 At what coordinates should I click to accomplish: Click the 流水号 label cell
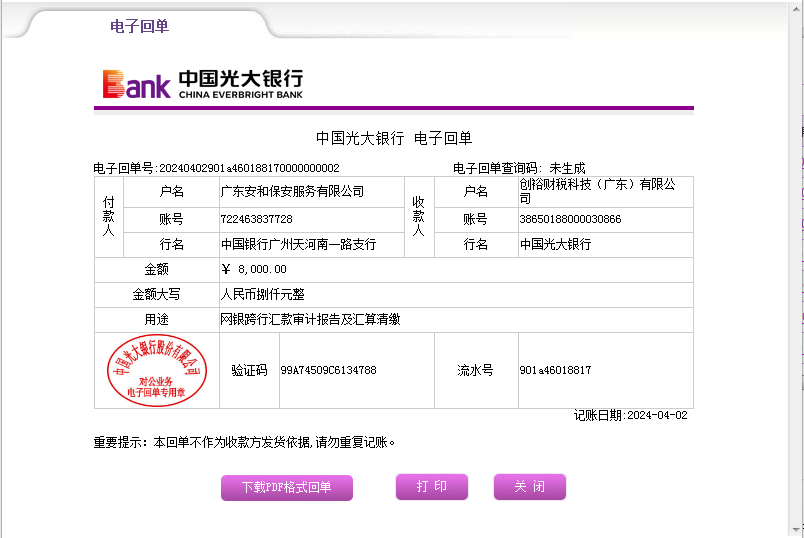click(476, 370)
